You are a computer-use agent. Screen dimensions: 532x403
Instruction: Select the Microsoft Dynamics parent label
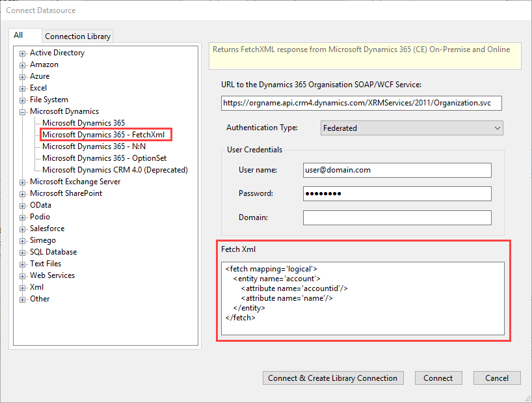(64, 111)
